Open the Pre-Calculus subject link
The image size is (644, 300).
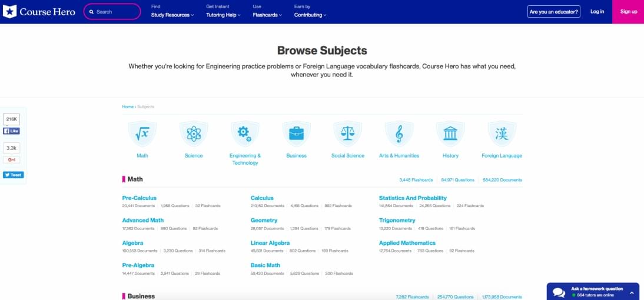click(140, 198)
